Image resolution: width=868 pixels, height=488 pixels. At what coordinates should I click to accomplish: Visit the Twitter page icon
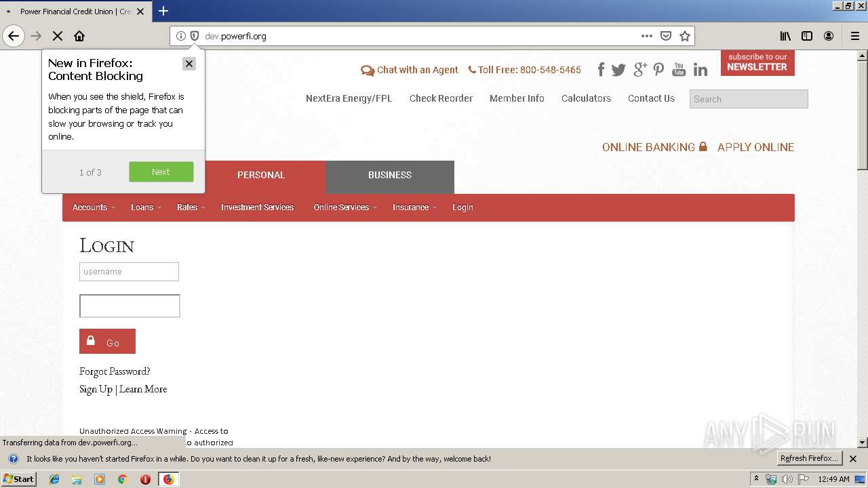pos(618,69)
